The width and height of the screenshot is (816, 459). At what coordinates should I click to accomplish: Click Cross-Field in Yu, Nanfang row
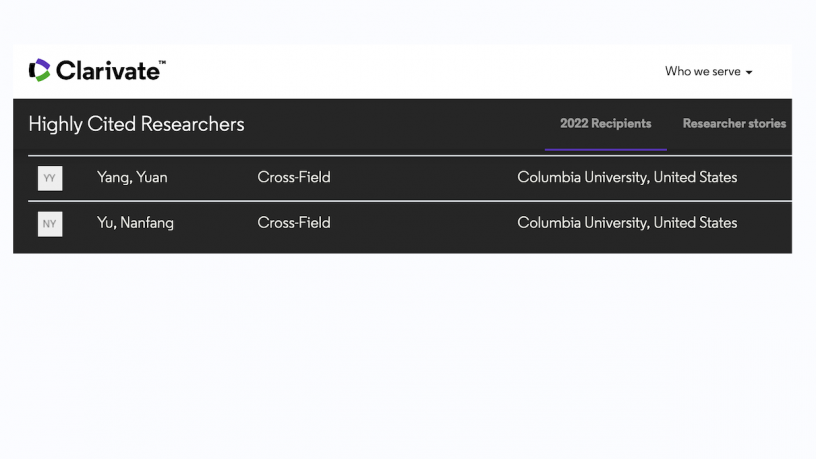pos(294,223)
